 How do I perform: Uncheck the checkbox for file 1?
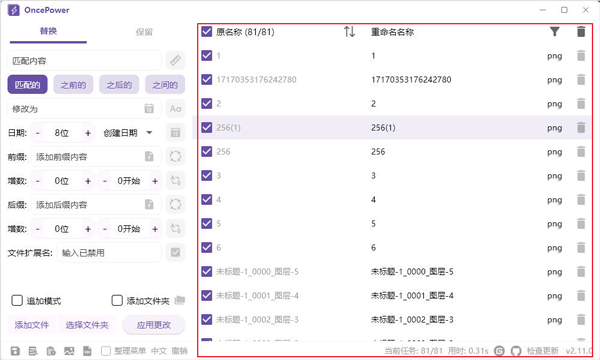[x=207, y=56]
